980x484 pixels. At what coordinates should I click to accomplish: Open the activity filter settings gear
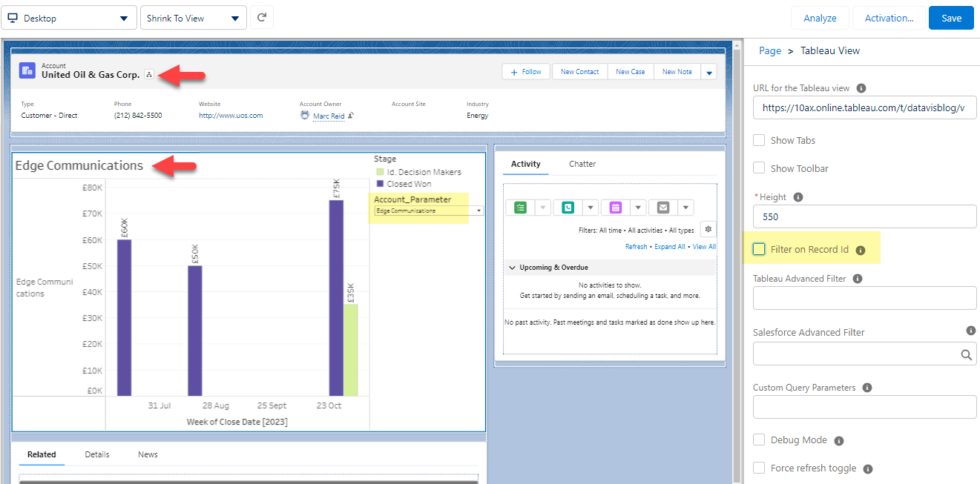point(708,230)
